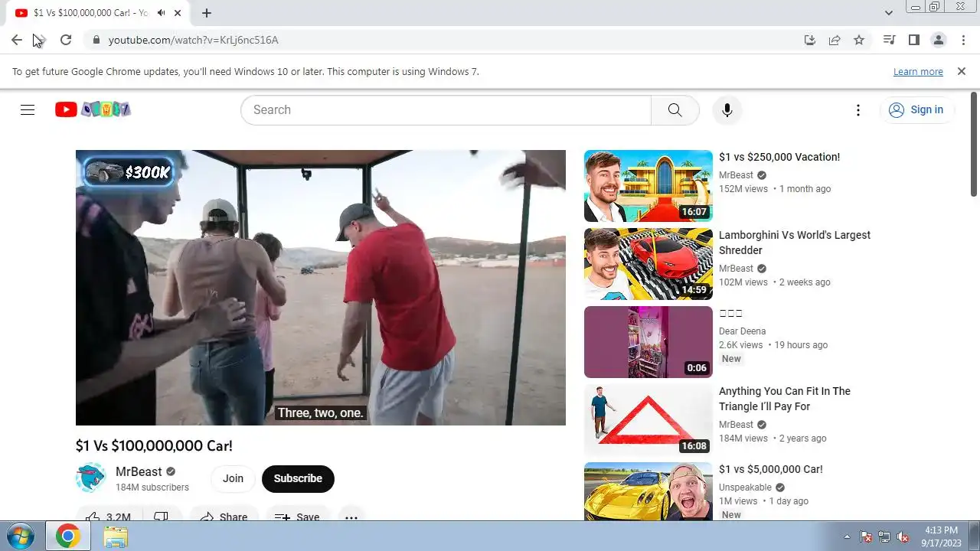Open YouTube settings three-dot menu
Image resolution: width=980 pixels, height=551 pixels.
858,110
